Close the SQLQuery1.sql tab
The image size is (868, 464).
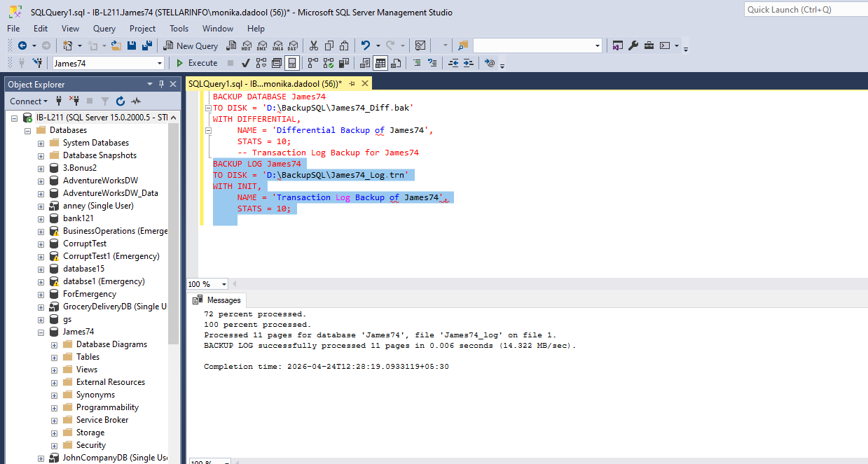point(364,83)
